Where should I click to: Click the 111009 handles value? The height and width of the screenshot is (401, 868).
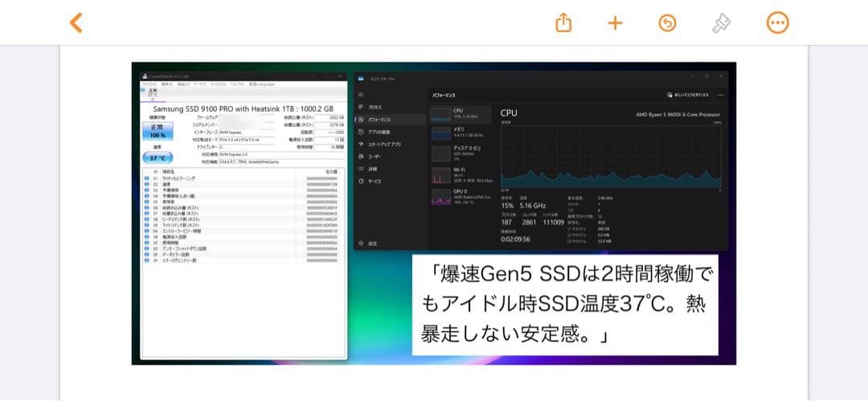click(554, 222)
